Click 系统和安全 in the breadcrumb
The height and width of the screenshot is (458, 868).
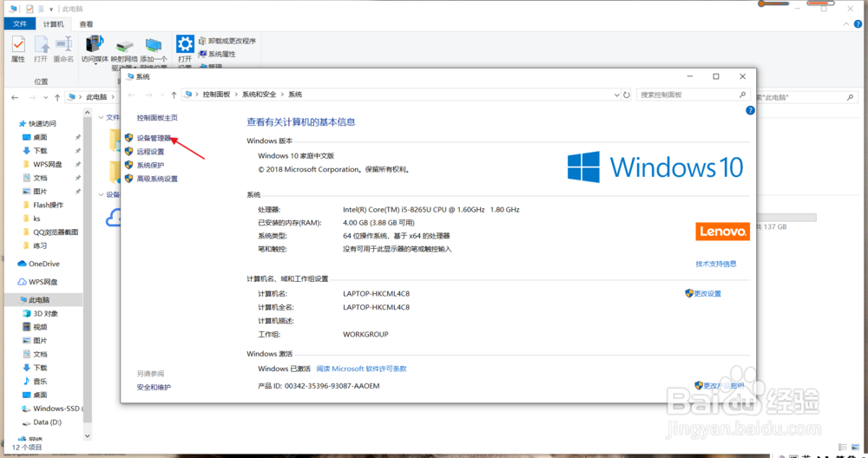click(259, 95)
